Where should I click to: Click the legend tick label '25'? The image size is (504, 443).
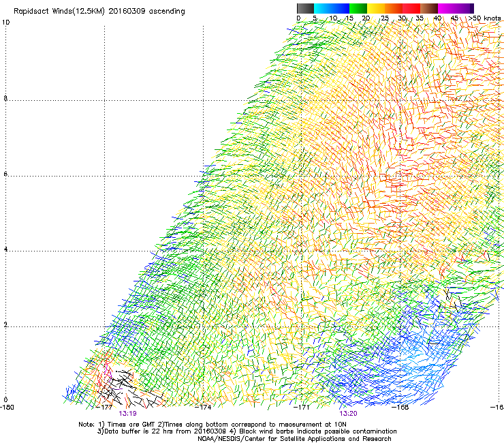point(385,18)
